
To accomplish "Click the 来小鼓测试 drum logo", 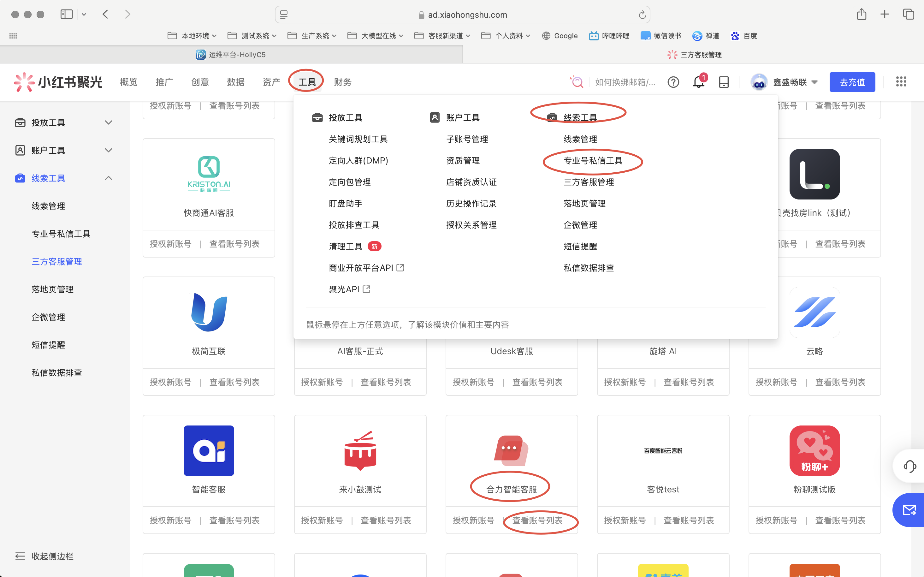I will pos(360,450).
